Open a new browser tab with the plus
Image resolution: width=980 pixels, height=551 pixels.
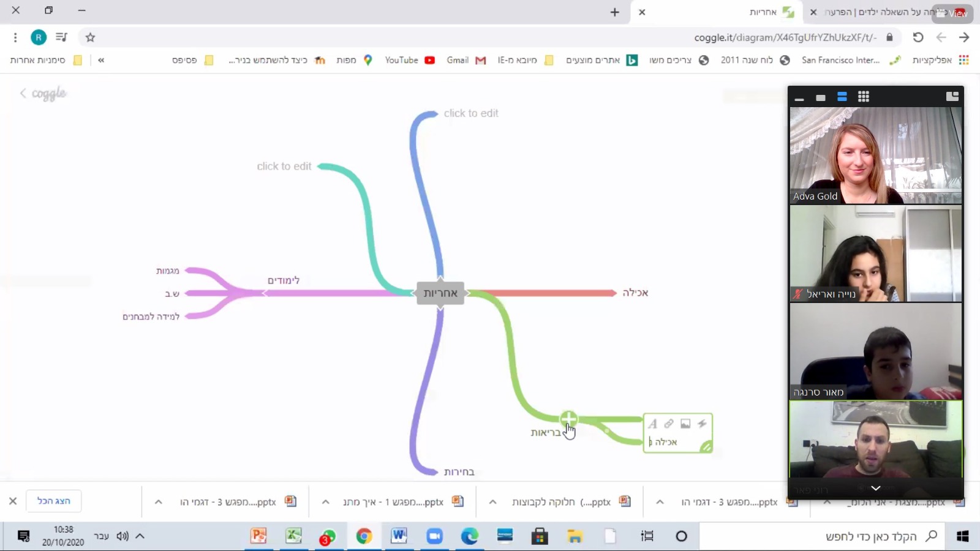click(x=615, y=12)
